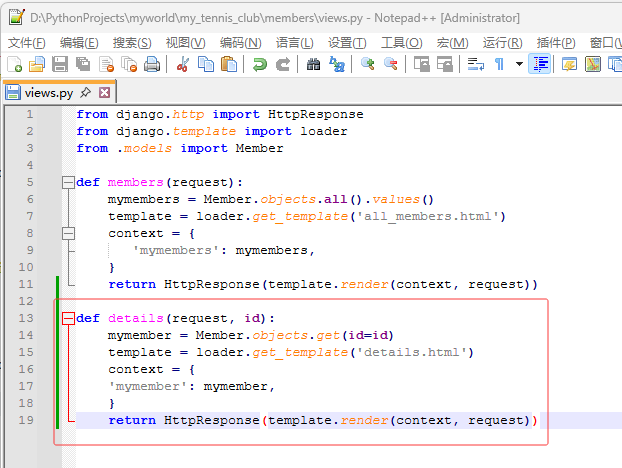The image size is (622, 468).
Task: Open the 设置(T) menu
Action: click(x=347, y=42)
